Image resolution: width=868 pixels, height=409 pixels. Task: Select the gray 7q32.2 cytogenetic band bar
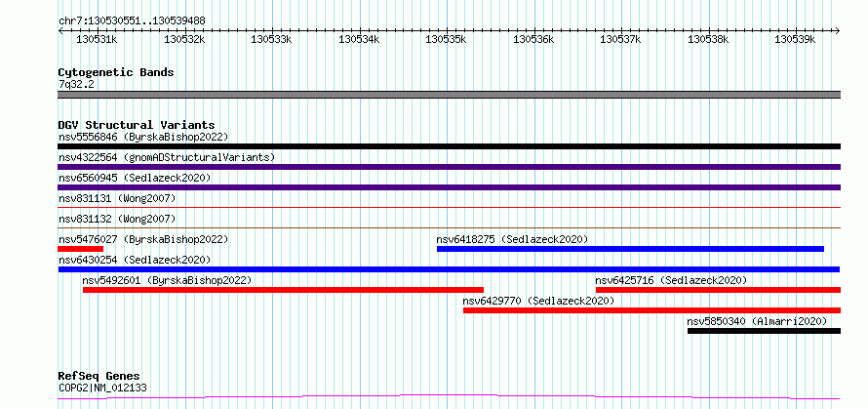(x=449, y=95)
